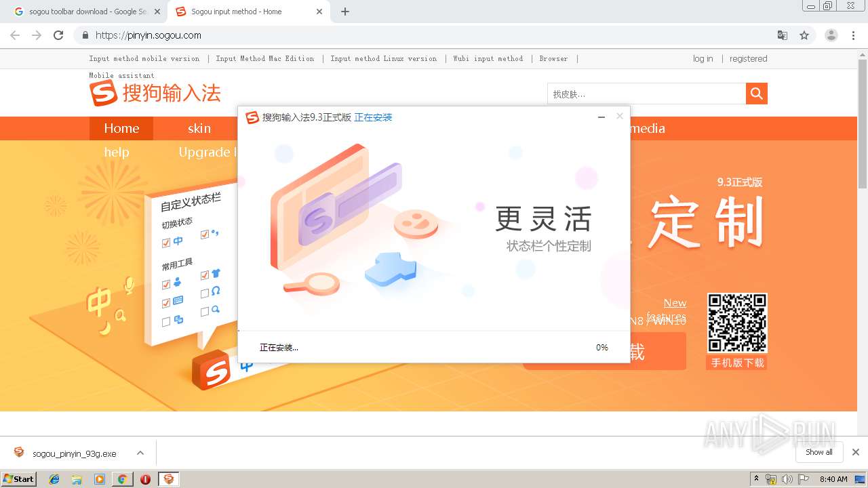868x488 pixels.
Task: Click the registered link
Action: tap(749, 59)
